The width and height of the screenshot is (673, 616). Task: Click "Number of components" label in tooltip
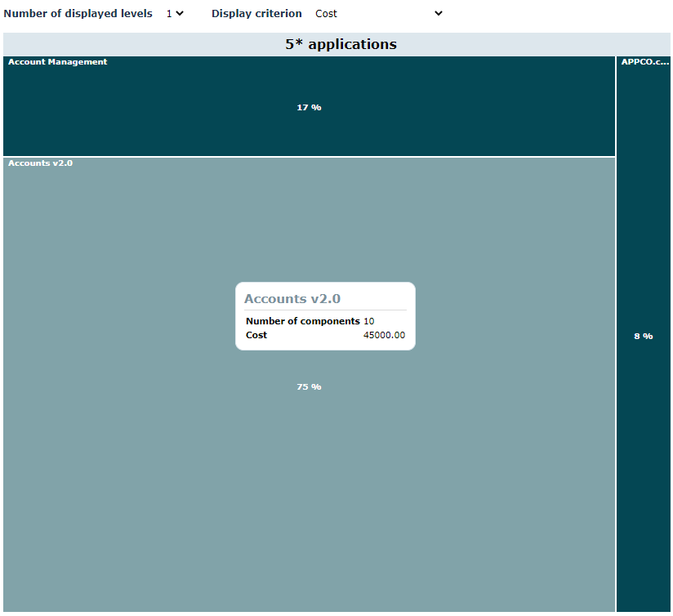tap(302, 322)
